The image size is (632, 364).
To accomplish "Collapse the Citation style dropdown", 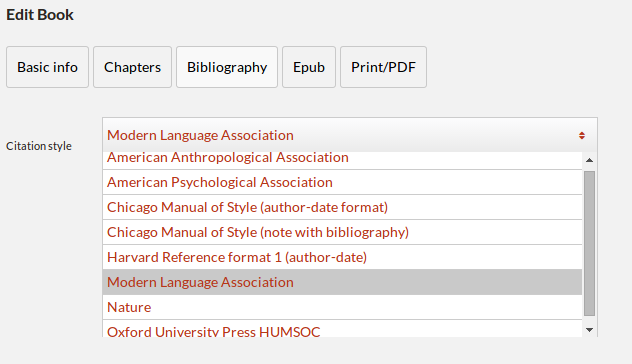I will click(349, 135).
